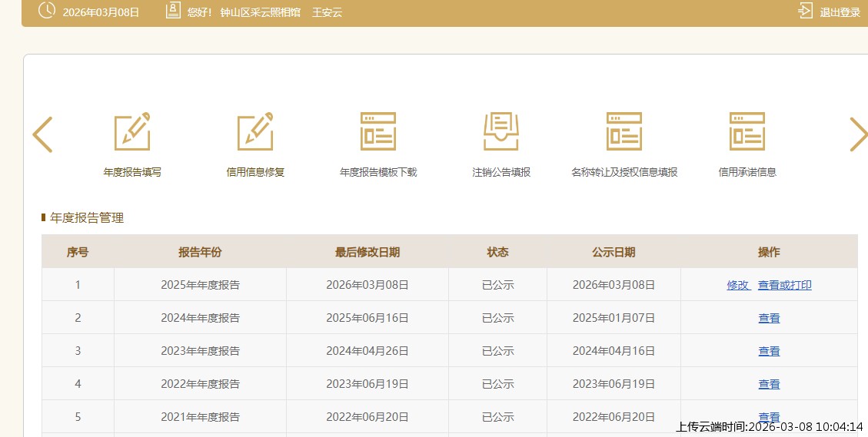Click the user profile icon beside 您好
The width and height of the screenshot is (868, 437).
(x=173, y=12)
